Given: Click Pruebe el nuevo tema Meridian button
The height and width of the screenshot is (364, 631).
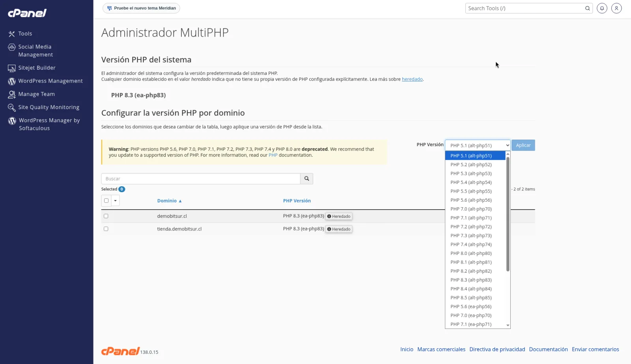Looking at the screenshot, I should click(141, 8).
